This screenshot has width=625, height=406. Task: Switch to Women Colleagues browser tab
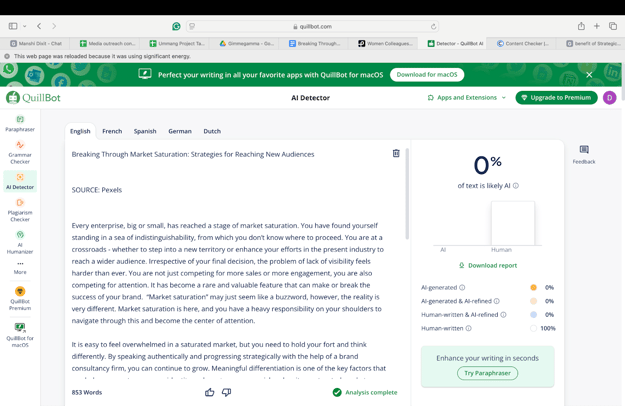tap(383, 43)
